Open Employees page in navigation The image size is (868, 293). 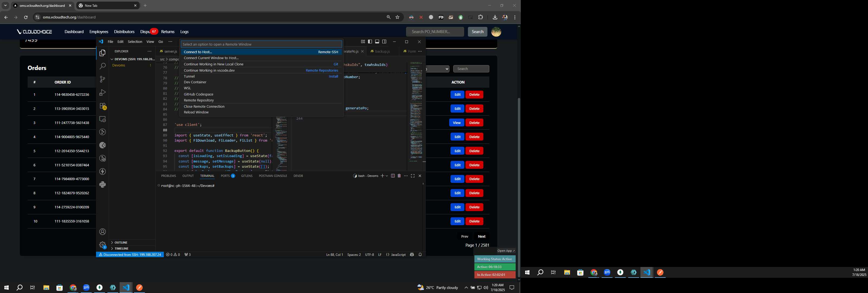99,32
